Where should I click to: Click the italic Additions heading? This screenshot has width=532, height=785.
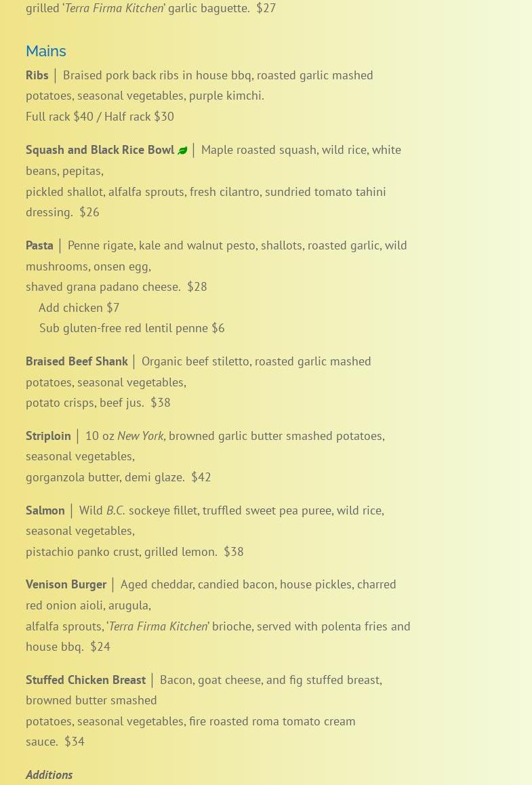pyautogui.click(x=49, y=775)
